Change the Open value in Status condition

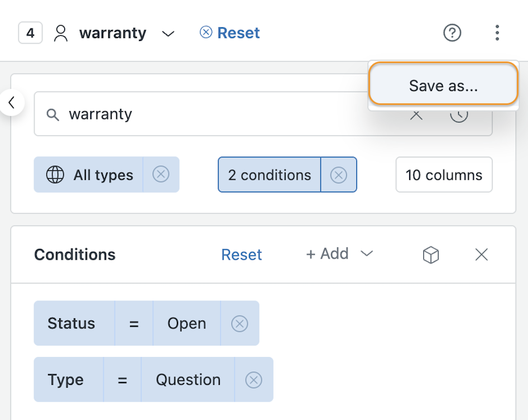187,323
